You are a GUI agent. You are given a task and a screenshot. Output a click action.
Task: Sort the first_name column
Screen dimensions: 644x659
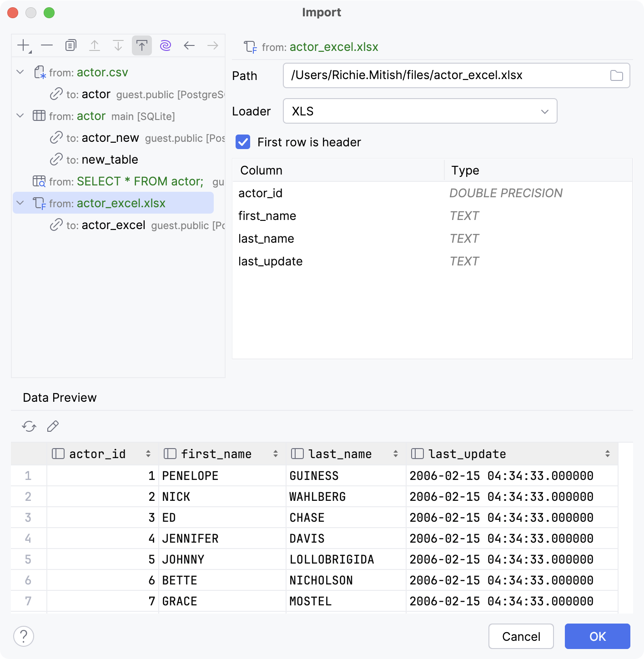click(x=276, y=453)
